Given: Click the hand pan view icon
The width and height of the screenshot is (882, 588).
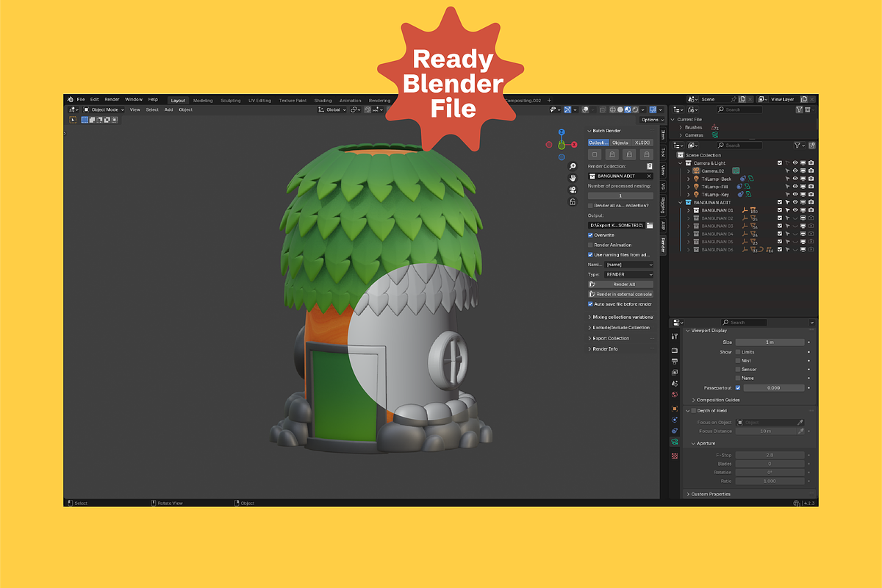Looking at the screenshot, I should click(x=573, y=178).
